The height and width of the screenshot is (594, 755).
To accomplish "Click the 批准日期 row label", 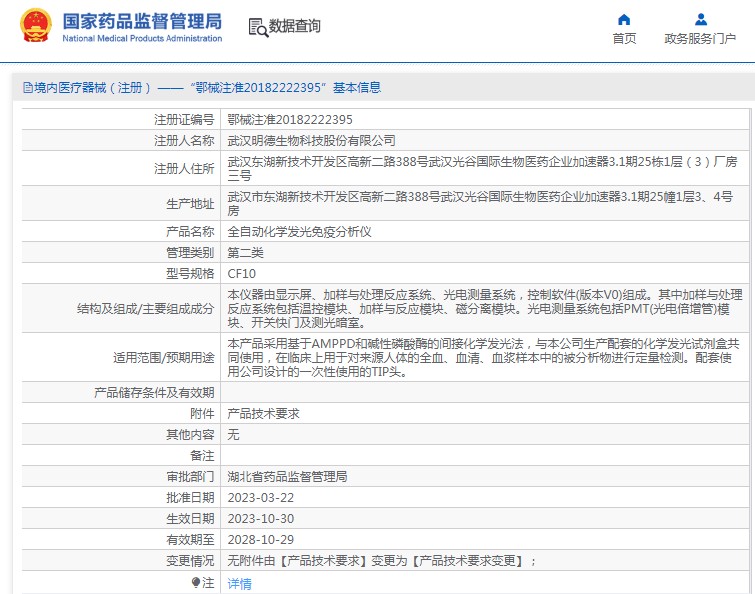I will 190,498.
